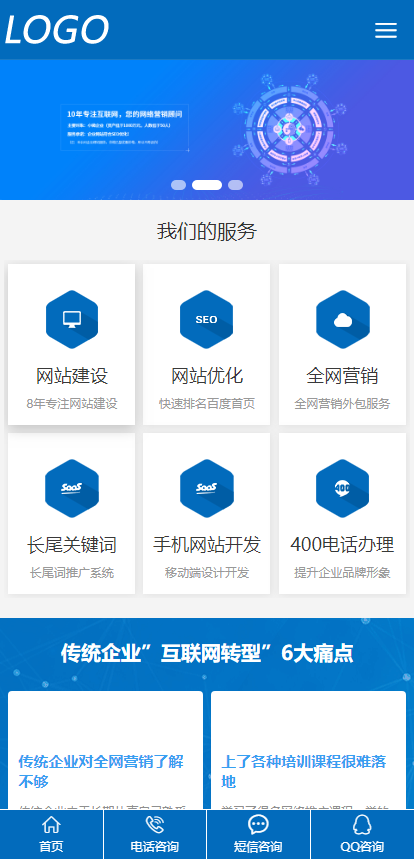414x859 pixels.
Task: Click the 400 hexagon icon
Action: coord(343,488)
